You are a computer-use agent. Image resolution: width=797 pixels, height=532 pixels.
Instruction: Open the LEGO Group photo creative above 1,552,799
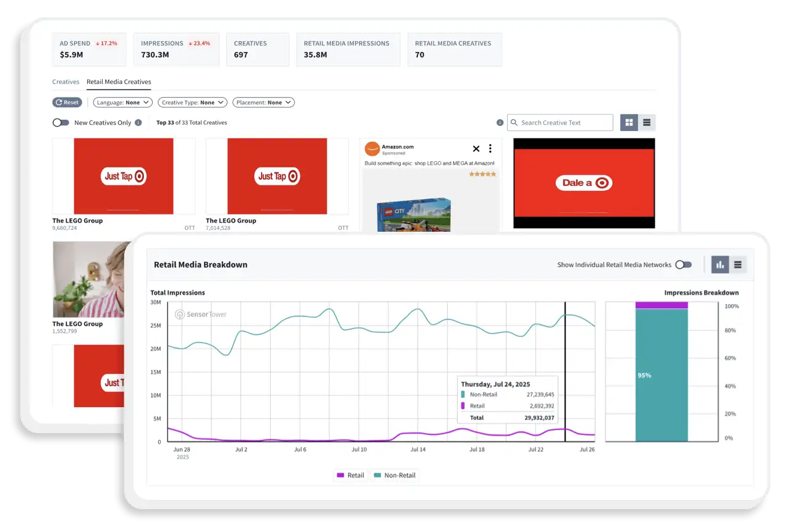[x=88, y=279]
